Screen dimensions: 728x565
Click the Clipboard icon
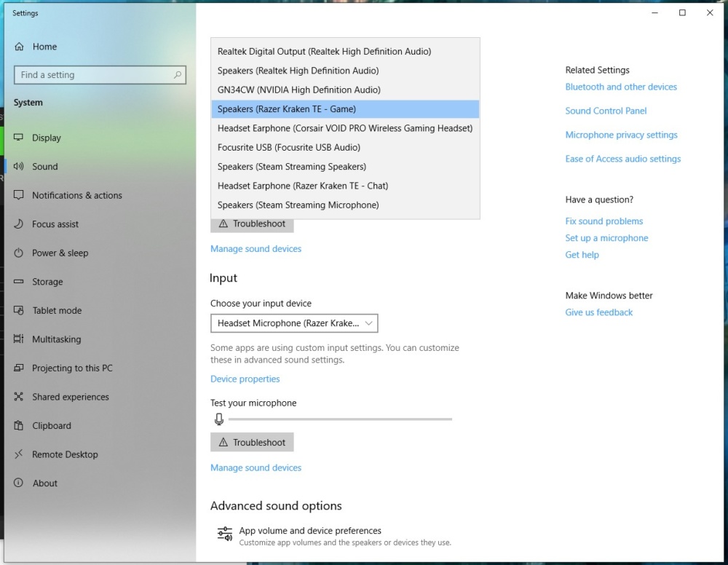coord(19,425)
